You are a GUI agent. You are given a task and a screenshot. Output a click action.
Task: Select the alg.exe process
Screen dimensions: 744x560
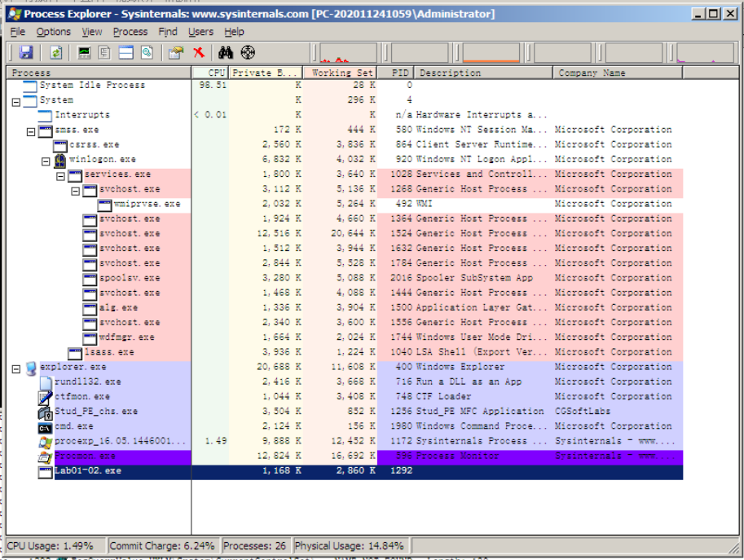tap(345, 307)
